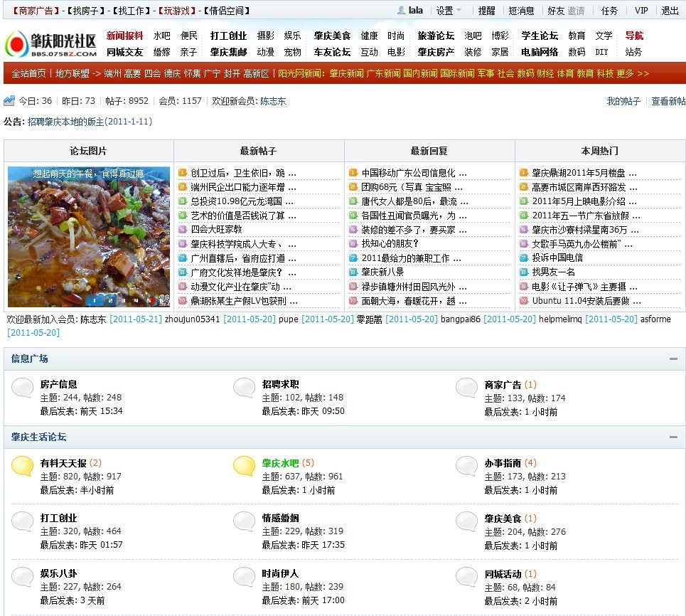Screen dimensions: 686x616
Task: Open the 设置 dropdown menu
Action: [449, 11]
